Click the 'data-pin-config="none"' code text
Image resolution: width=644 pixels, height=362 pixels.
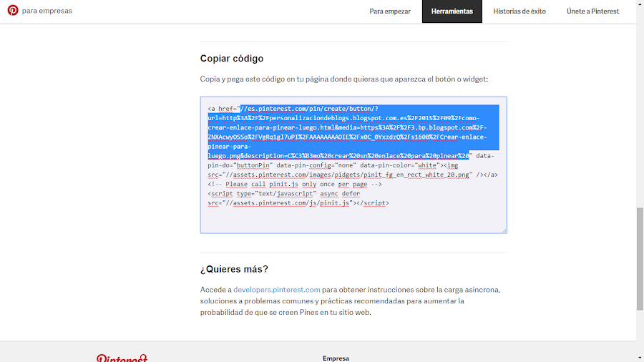(316, 165)
